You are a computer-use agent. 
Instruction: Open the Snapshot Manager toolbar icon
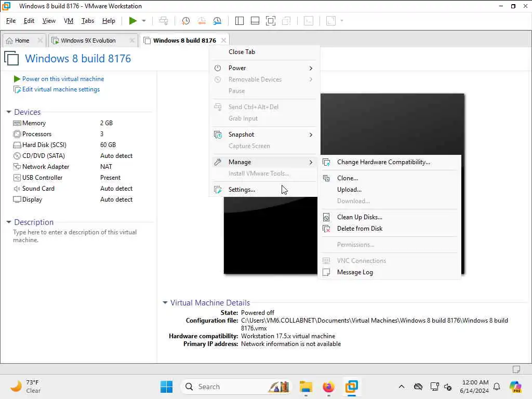[217, 21]
